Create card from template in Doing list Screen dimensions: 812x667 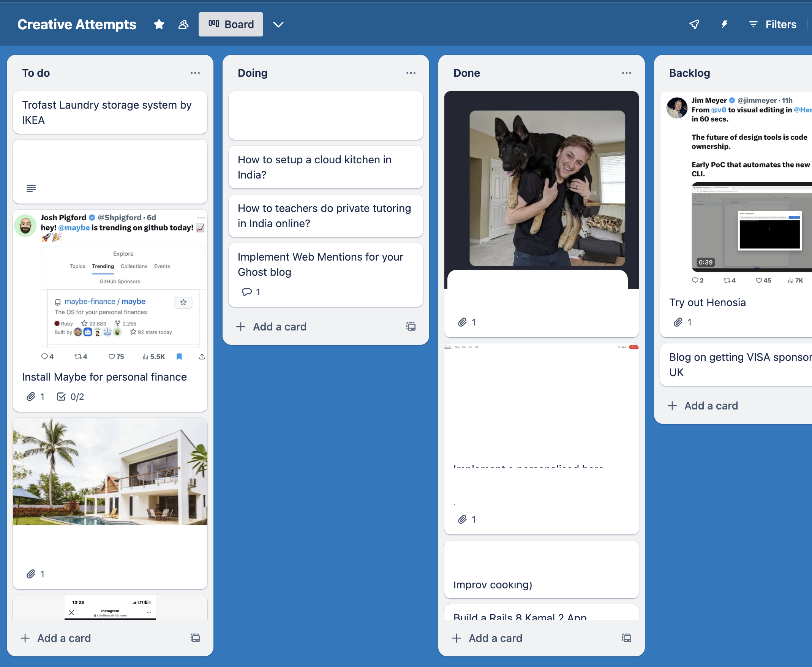tap(411, 327)
